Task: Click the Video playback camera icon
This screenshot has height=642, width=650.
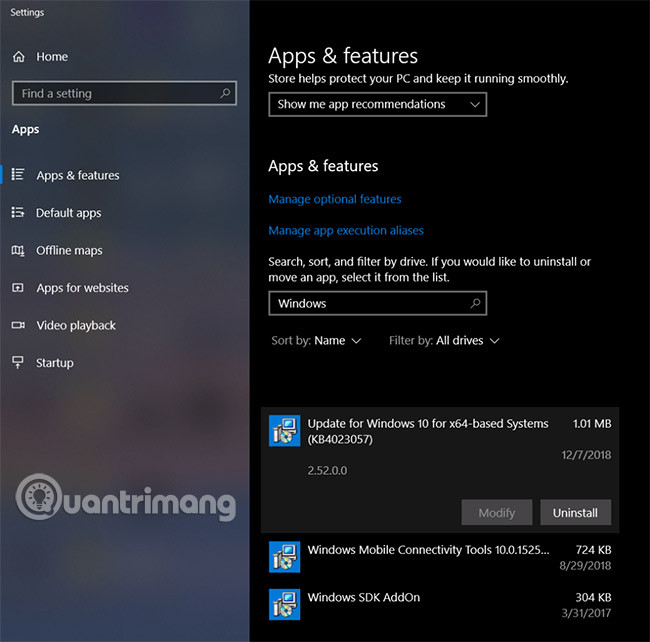Action: (18, 325)
